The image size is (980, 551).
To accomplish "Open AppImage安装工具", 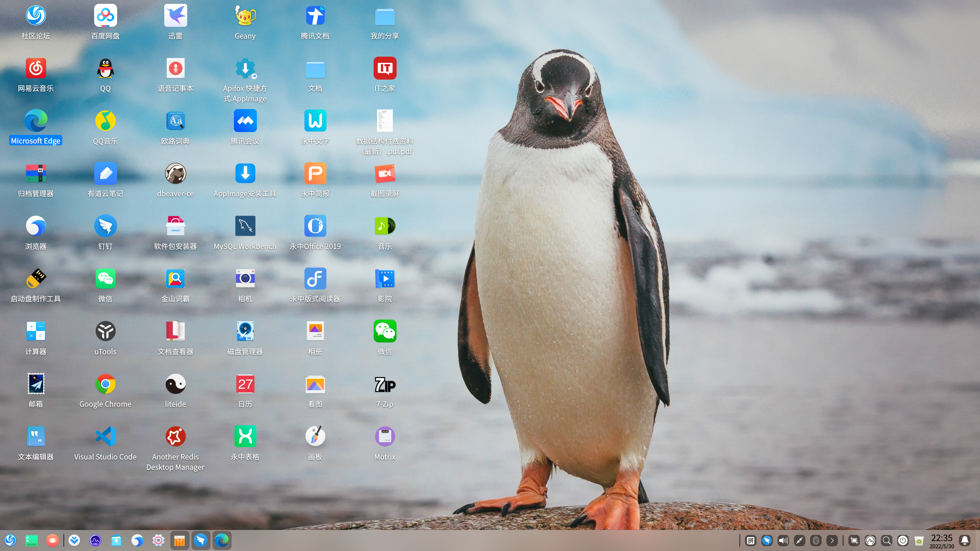I will click(x=245, y=173).
